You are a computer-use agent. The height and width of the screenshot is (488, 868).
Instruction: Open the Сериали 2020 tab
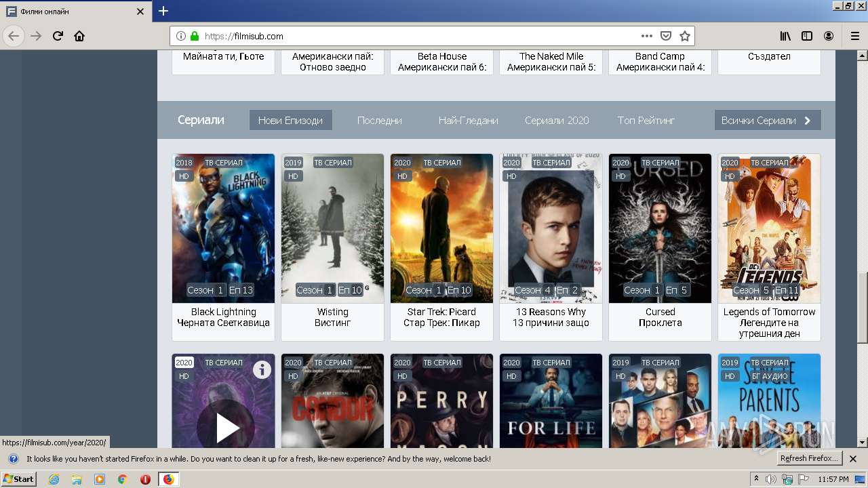pos(557,120)
